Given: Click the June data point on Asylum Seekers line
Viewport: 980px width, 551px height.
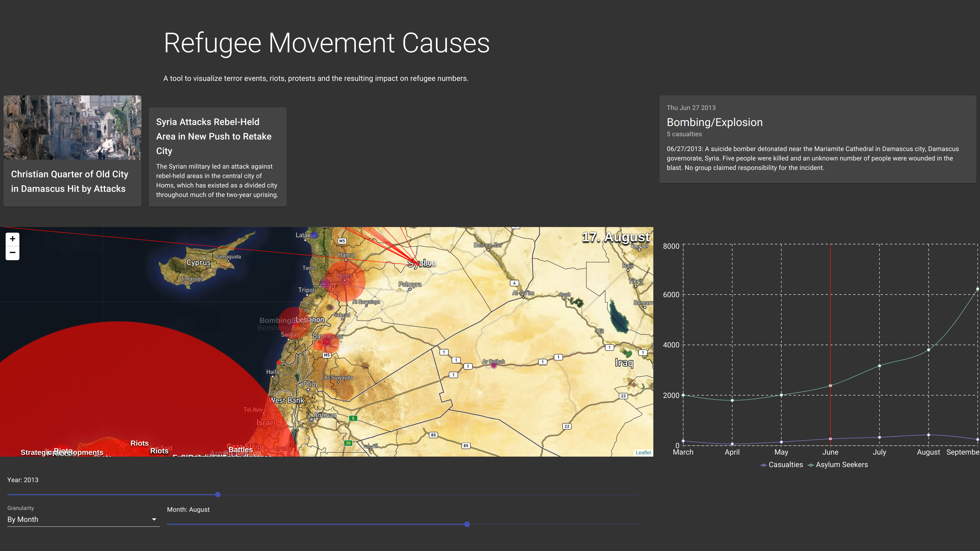Looking at the screenshot, I should point(830,386).
